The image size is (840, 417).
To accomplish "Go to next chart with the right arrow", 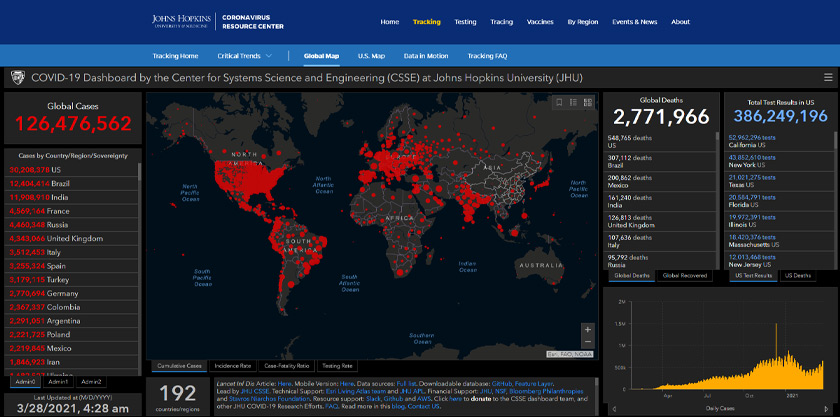I will click(826, 409).
